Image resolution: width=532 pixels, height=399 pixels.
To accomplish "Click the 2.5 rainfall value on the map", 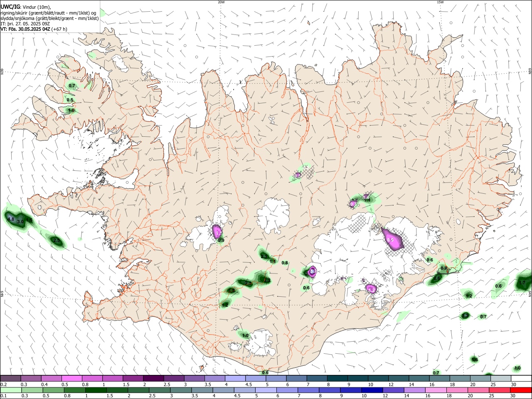I will point(57,240).
